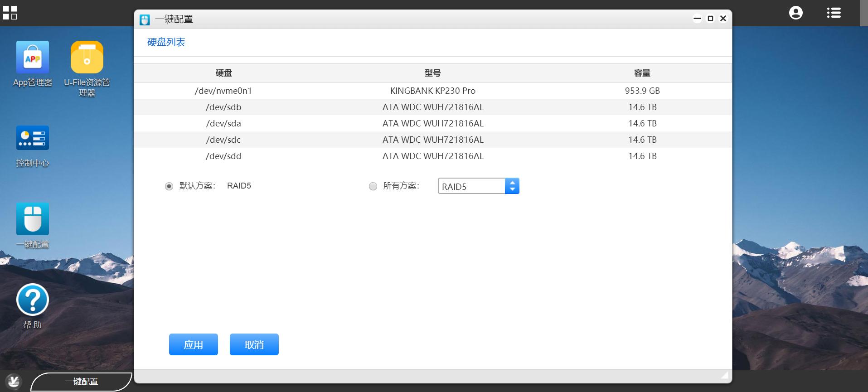868x392 pixels.
Task: Click the 容量 column header
Action: click(x=642, y=73)
